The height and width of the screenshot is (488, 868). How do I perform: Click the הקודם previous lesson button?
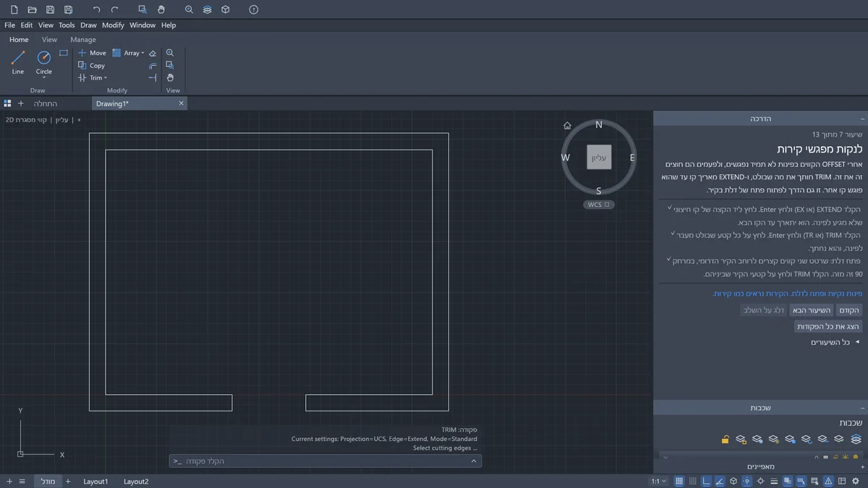click(x=848, y=310)
